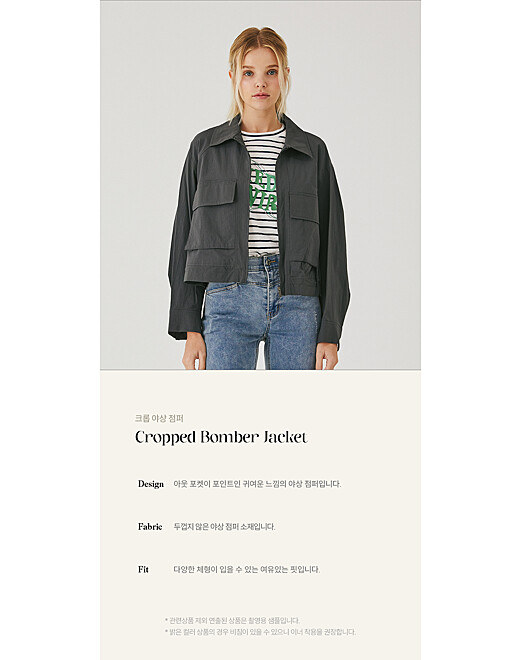
Task: Click the Fit label
Action: (143, 569)
